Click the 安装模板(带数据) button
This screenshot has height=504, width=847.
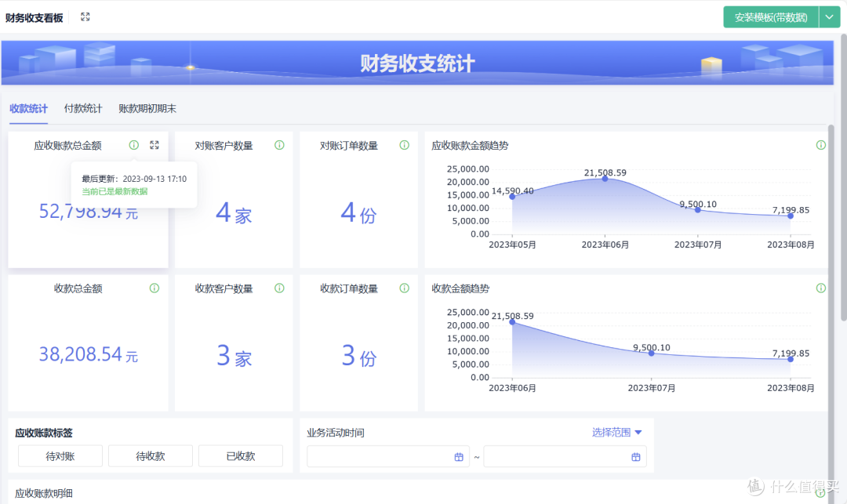771,17
